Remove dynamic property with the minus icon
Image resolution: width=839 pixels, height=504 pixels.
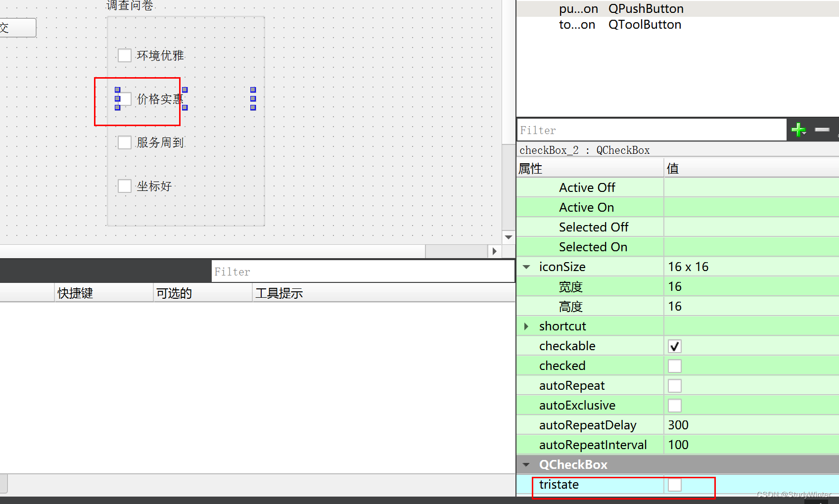click(x=822, y=130)
